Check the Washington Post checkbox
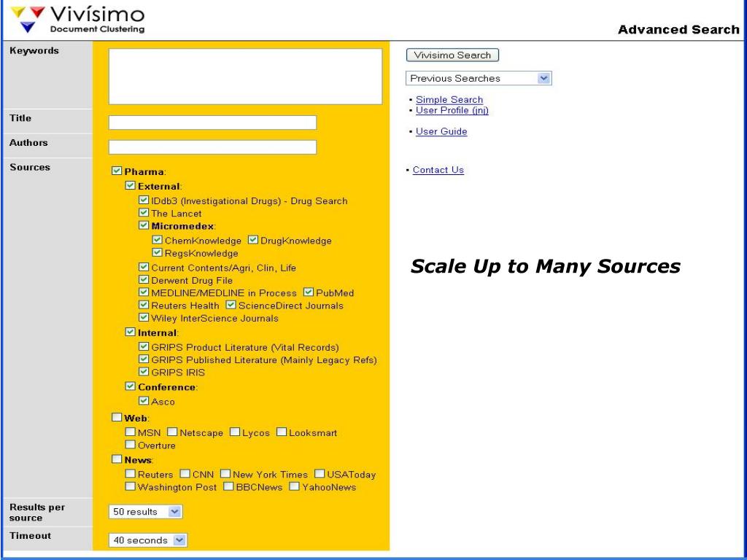This screenshot has width=747, height=560. point(130,486)
